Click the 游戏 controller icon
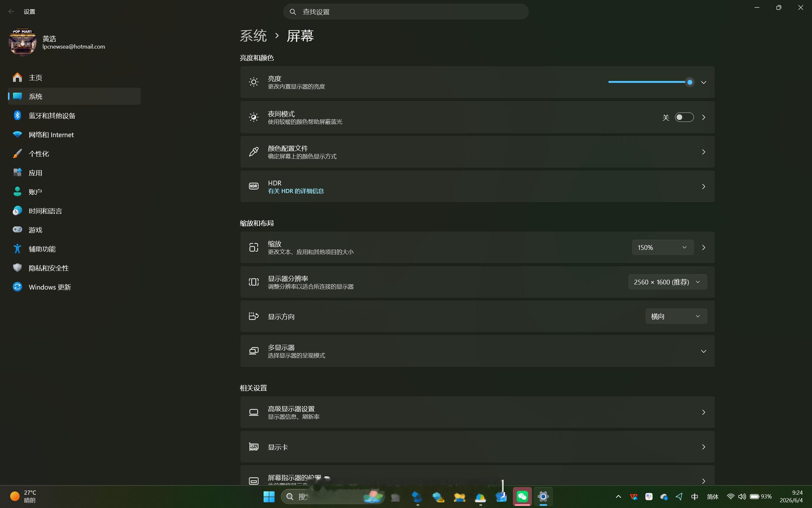812x508 pixels. click(x=17, y=230)
